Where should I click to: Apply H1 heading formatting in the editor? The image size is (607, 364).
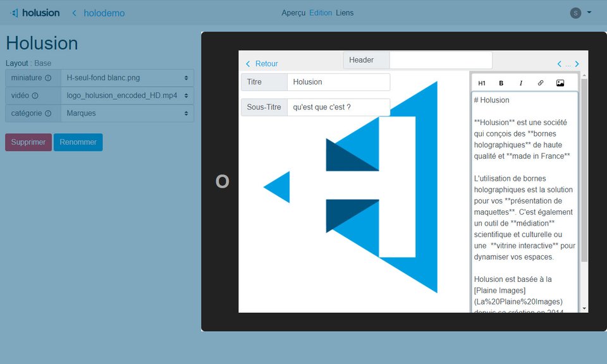[x=481, y=83]
